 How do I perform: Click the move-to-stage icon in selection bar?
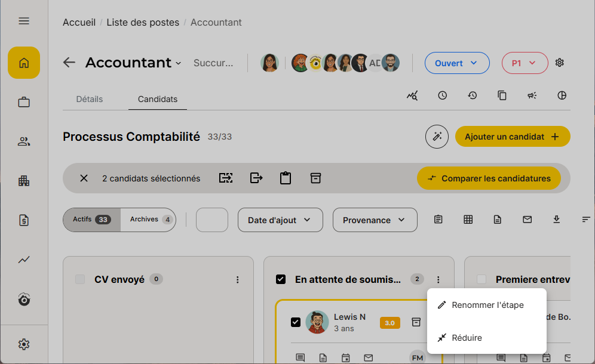(226, 178)
